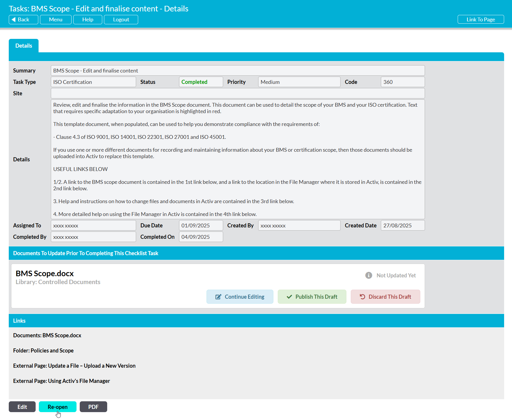
Task: Open Using Activ's File Manager link
Action: pos(61,381)
